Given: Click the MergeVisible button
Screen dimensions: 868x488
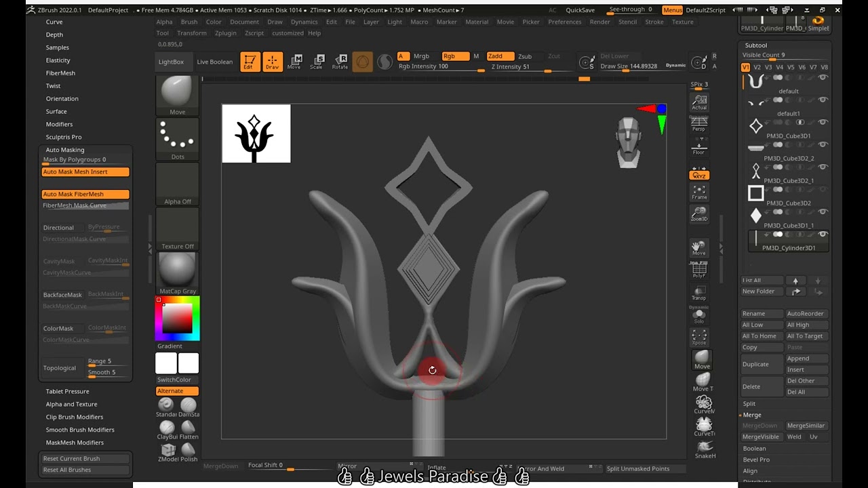Looking at the screenshot, I should tap(761, 437).
